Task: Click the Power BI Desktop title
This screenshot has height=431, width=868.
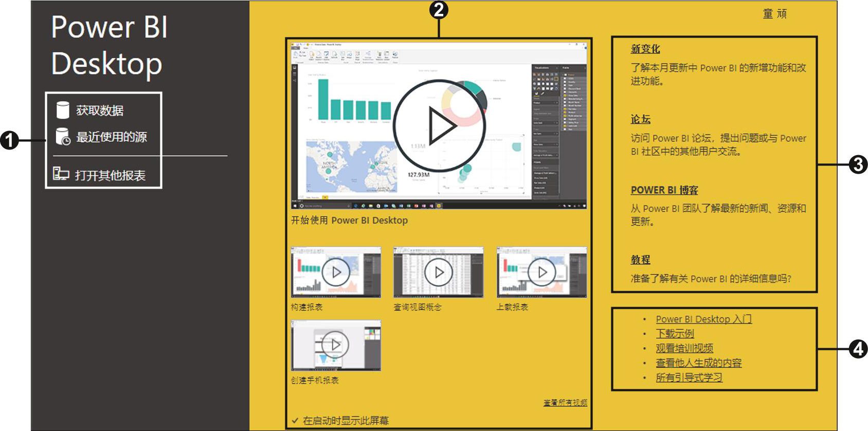Action: (x=110, y=45)
